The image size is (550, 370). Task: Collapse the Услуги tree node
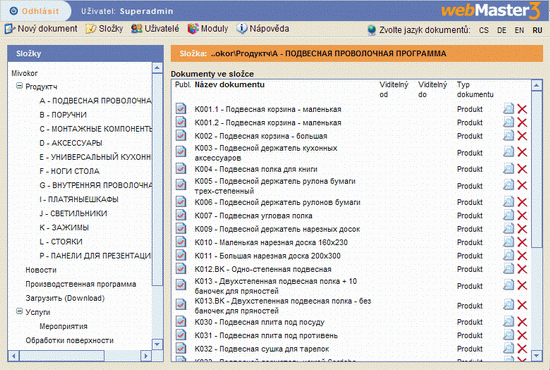[20, 311]
